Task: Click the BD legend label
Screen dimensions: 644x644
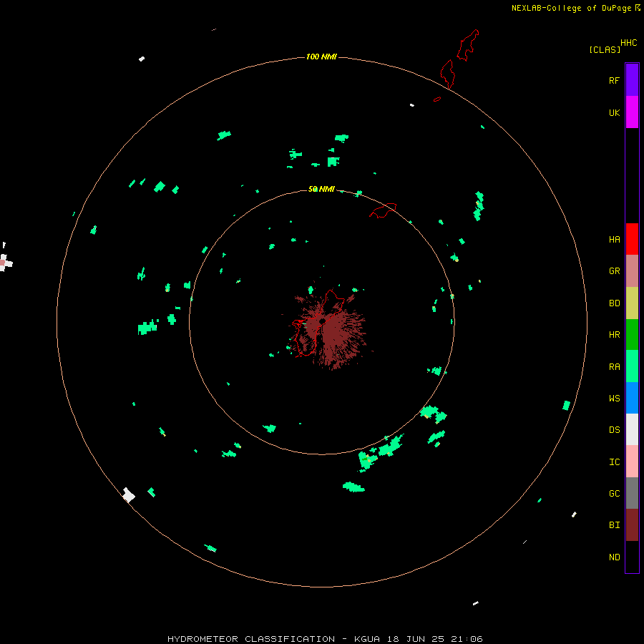Action: click(614, 303)
